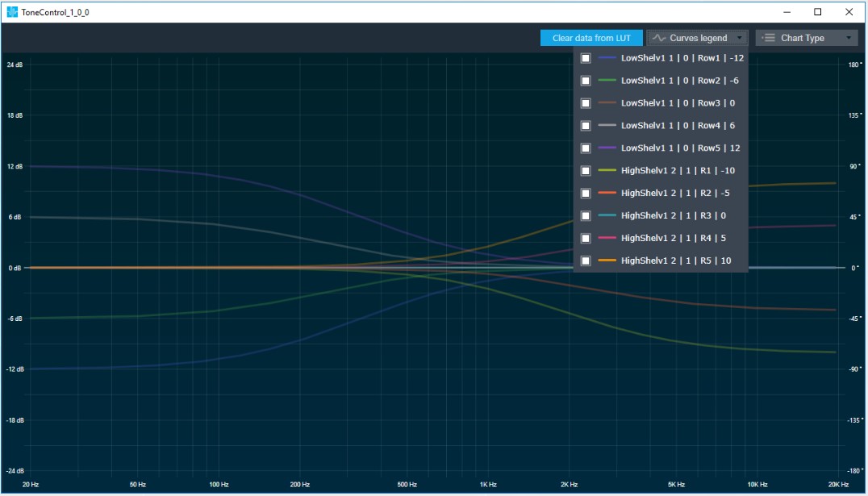The height and width of the screenshot is (496, 868).
Task: Click the Chart Type dropdown arrow
Action: [x=849, y=38]
